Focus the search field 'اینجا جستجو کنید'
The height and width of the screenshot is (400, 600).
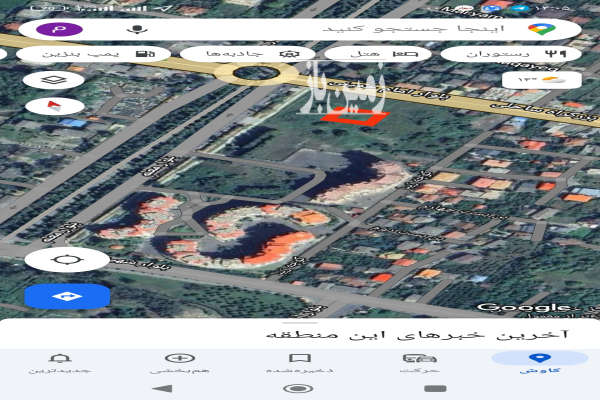coord(300,29)
